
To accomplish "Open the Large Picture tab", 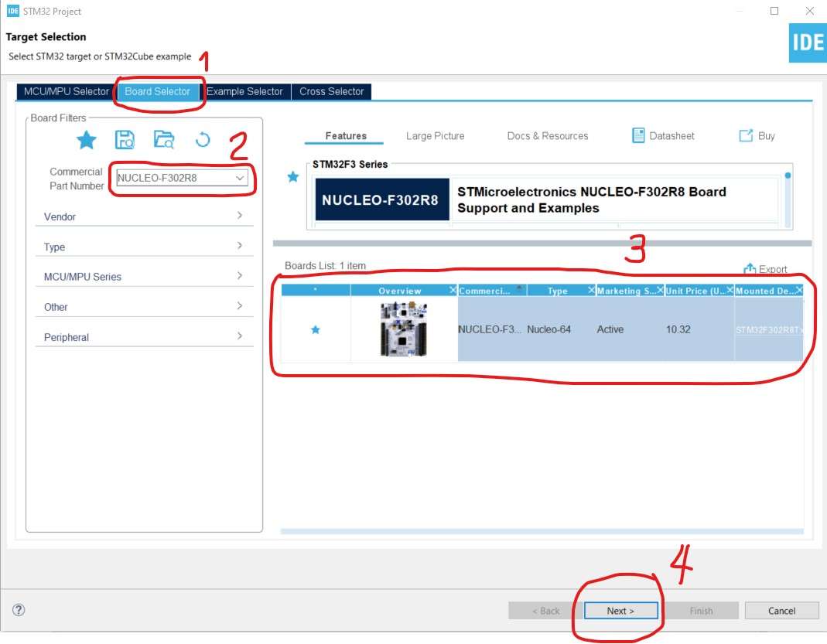I will 435,136.
